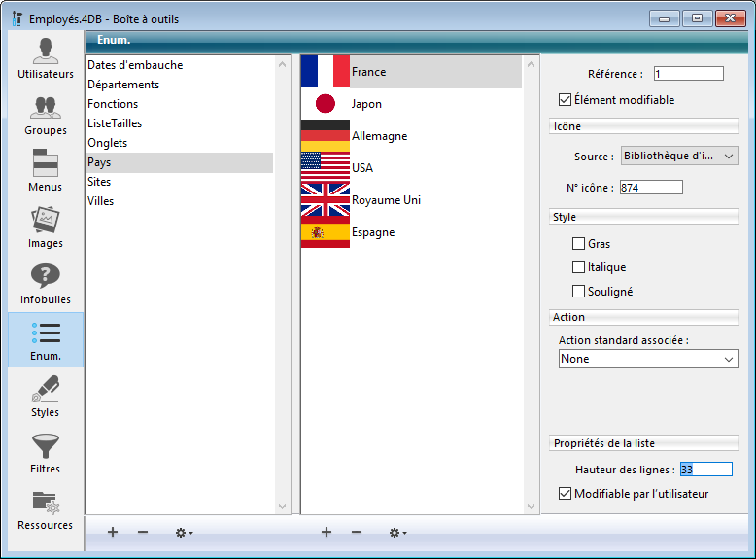Open the Infobulles help tips page
This screenshot has height=559, width=756.
(45, 283)
